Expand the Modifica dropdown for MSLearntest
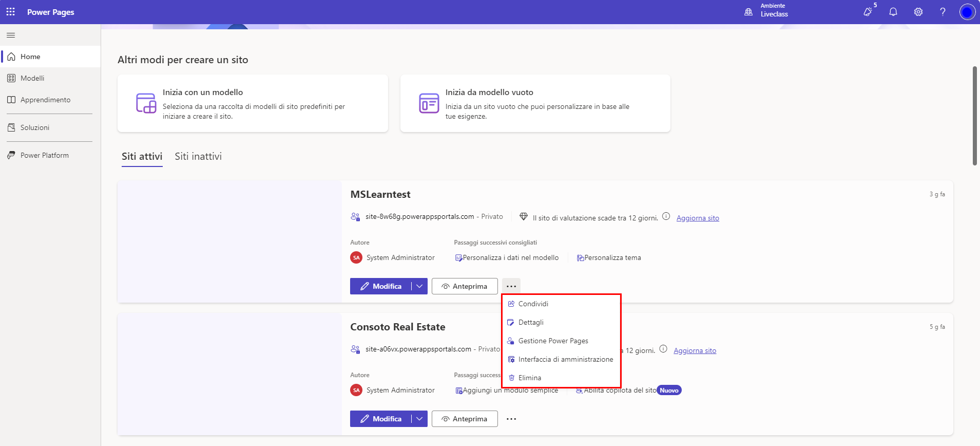The height and width of the screenshot is (446, 980). tap(419, 286)
